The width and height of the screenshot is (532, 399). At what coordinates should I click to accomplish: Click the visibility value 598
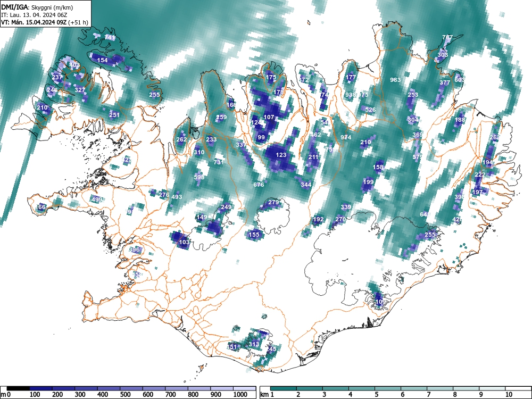(199, 177)
